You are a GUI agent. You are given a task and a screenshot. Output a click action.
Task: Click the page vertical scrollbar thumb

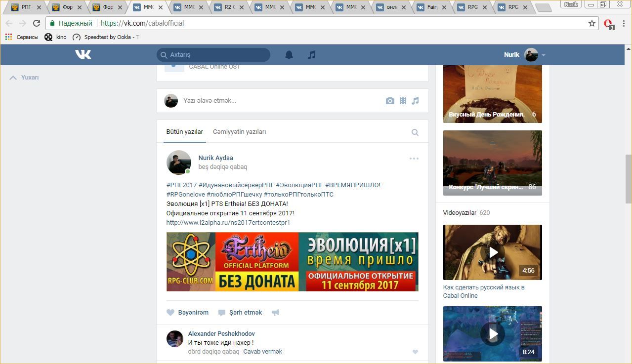pos(628,179)
